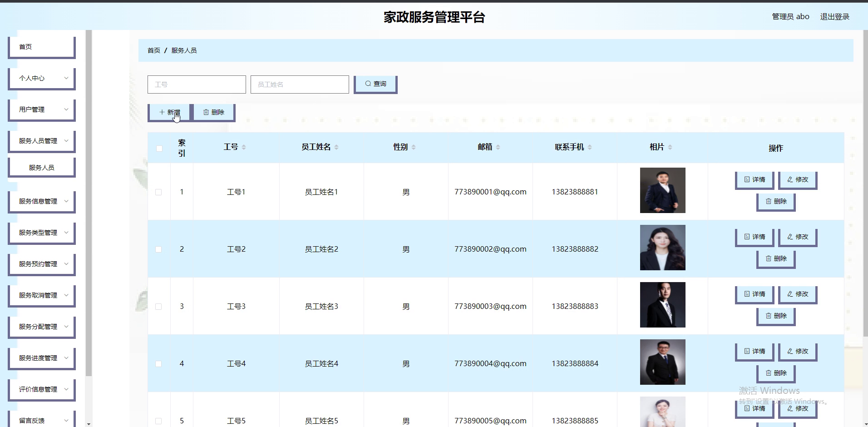Click 删除 for 员工姓名3 row
This screenshot has width=868, height=427.
776,316
